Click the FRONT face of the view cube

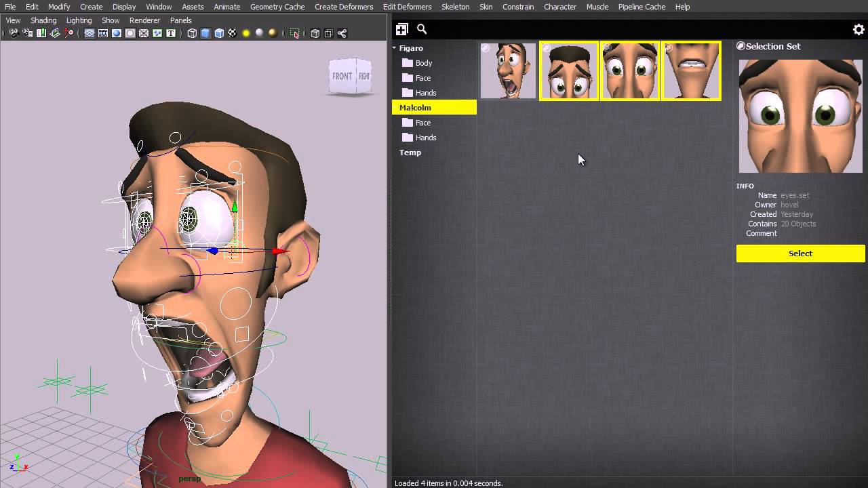coord(342,77)
